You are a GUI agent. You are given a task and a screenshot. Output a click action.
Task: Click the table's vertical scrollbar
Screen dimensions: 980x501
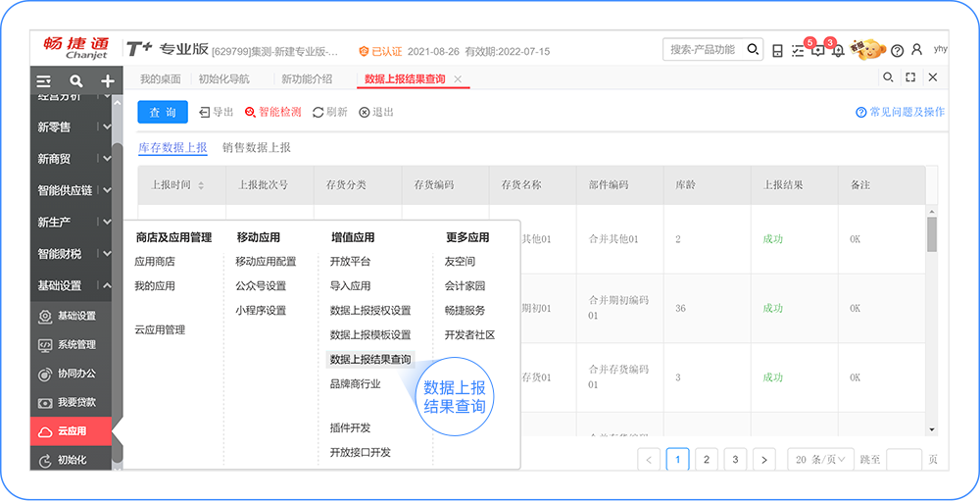[932, 235]
